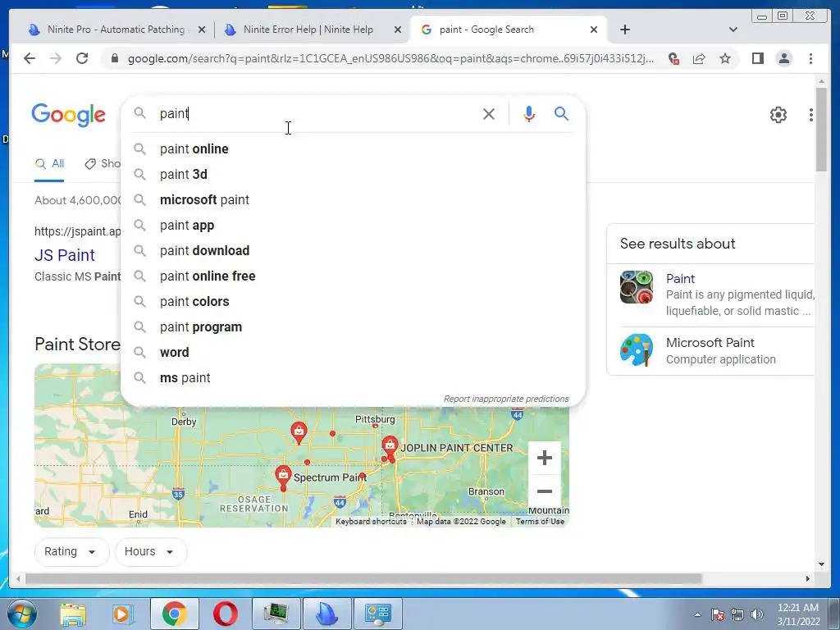Switch to Ninite Pro tab
Viewport: 840px width, 630px height.
click(x=116, y=30)
